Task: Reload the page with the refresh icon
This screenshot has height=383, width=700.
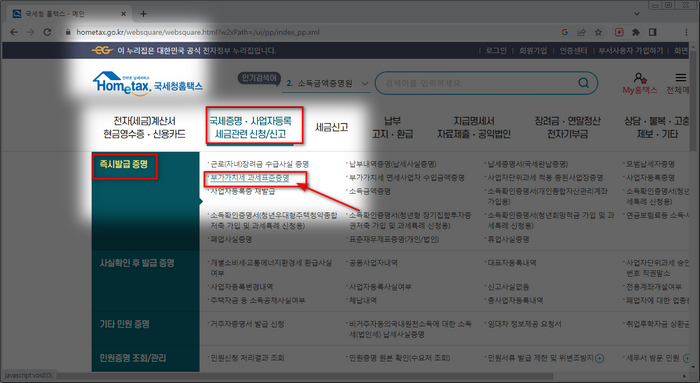Action: (x=47, y=32)
